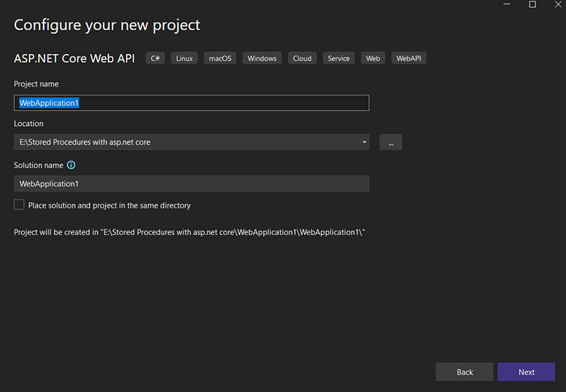Click the Service tag

pos(339,58)
